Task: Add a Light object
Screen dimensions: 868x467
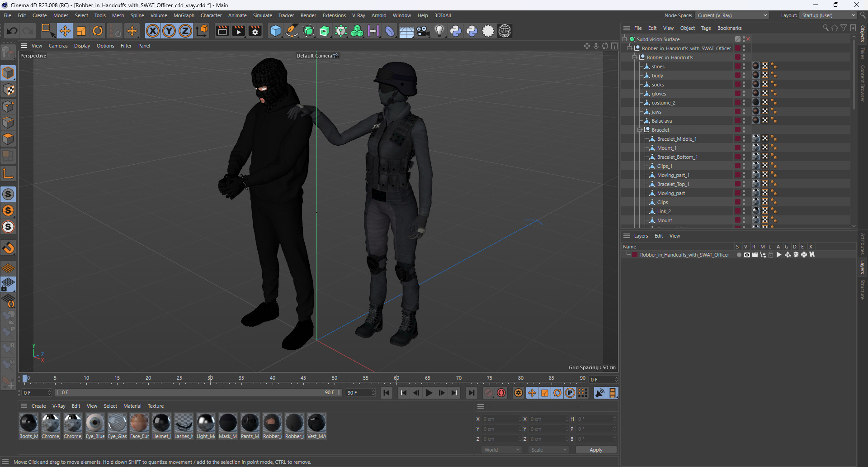Action: pyautogui.click(x=439, y=31)
